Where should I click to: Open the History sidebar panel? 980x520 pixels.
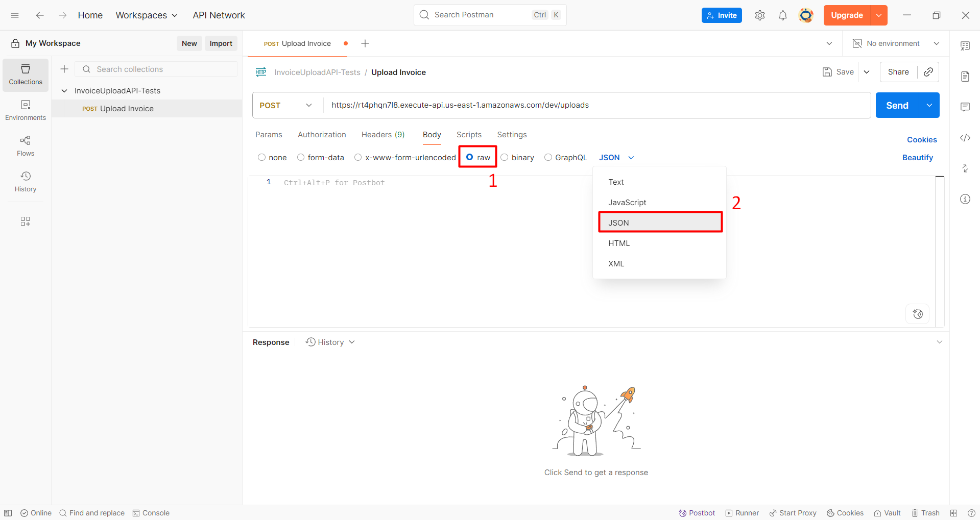point(26,182)
